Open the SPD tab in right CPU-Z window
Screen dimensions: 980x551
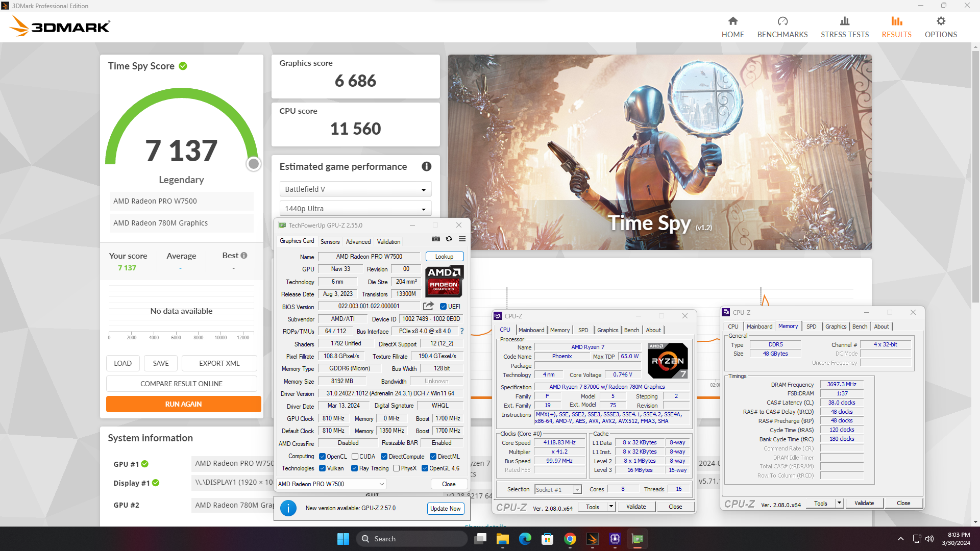(811, 327)
